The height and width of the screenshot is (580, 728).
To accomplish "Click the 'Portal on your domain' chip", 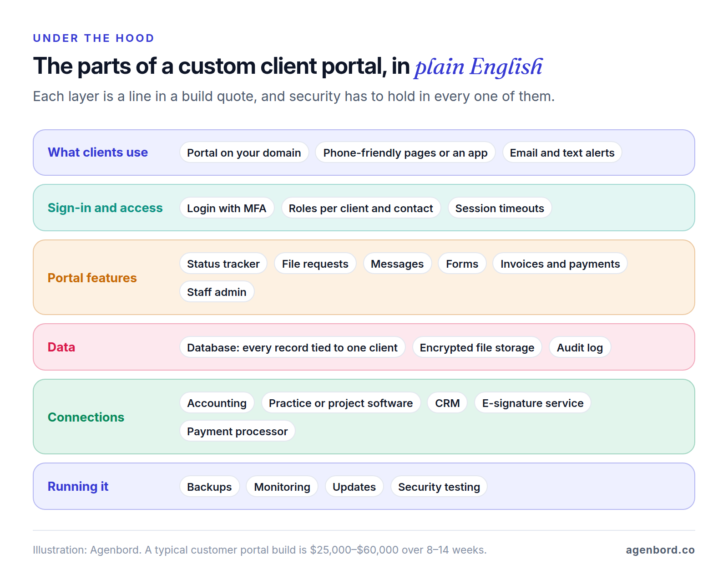I will tap(244, 153).
